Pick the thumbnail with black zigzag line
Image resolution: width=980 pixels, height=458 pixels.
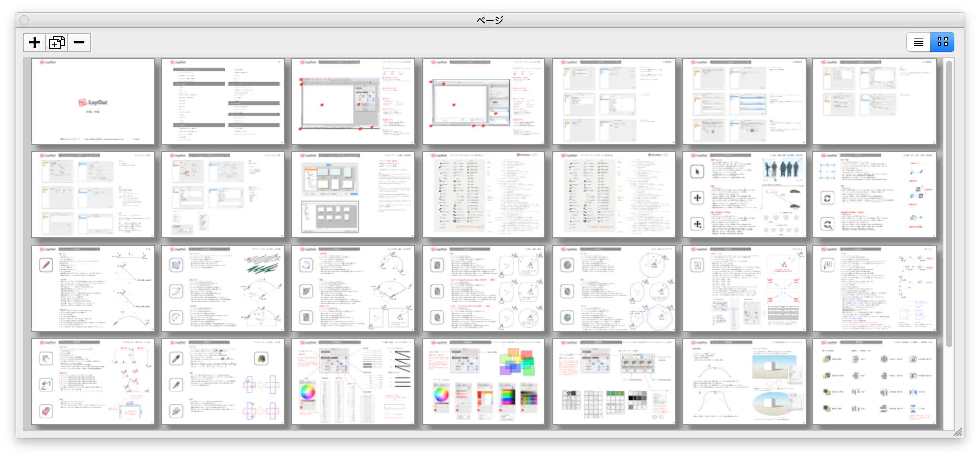(x=353, y=382)
